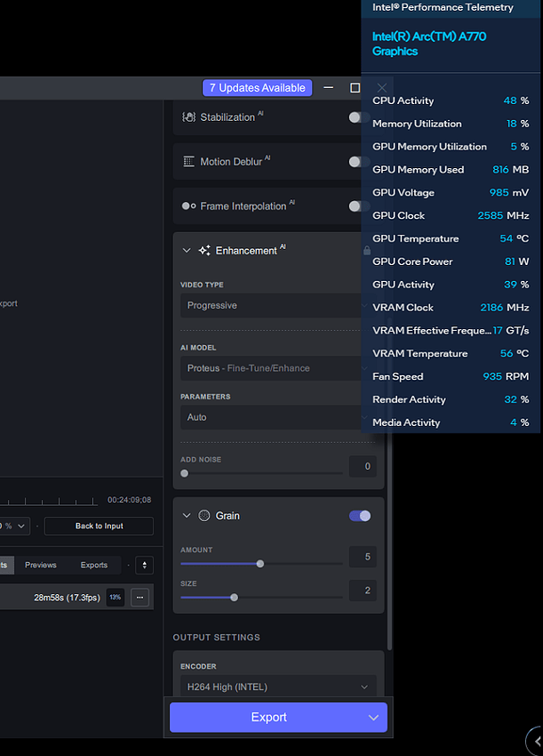
Task: Click the 7 Updates Available button
Action: [258, 88]
